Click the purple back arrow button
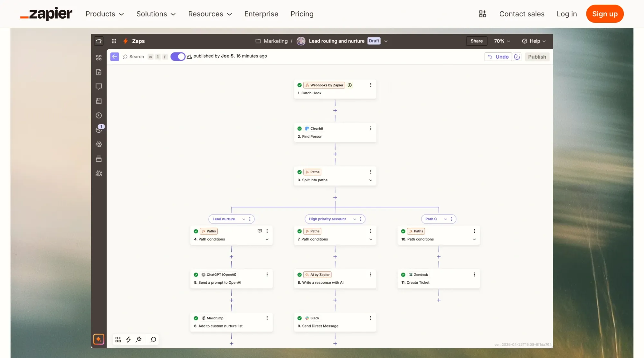 (x=115, y=57)
